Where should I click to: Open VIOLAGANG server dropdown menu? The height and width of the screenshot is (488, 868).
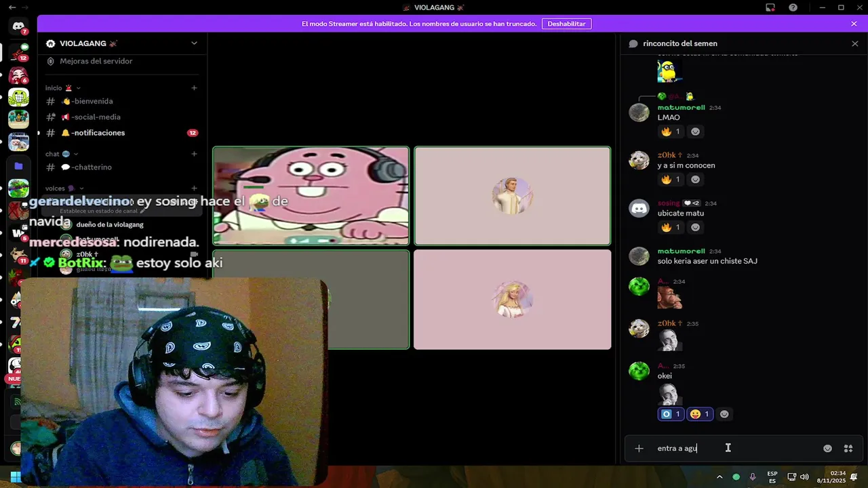point(194,43)
